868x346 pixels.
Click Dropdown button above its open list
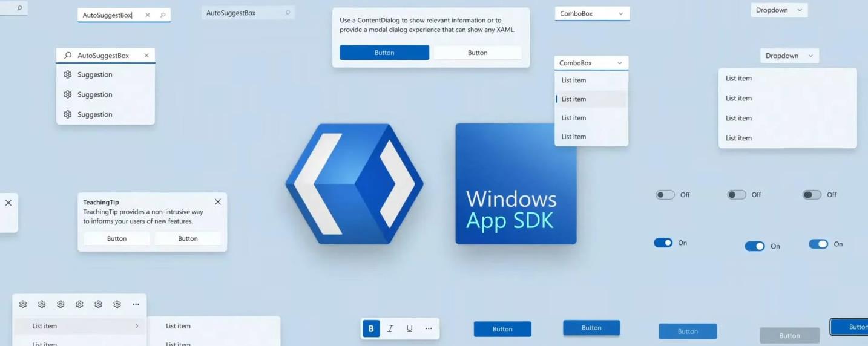point(789,56)
